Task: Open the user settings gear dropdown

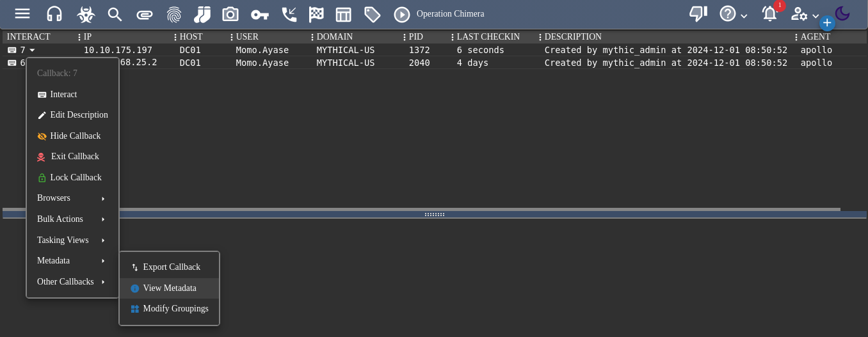Action: pyautogui.click(x=805, y=14)
